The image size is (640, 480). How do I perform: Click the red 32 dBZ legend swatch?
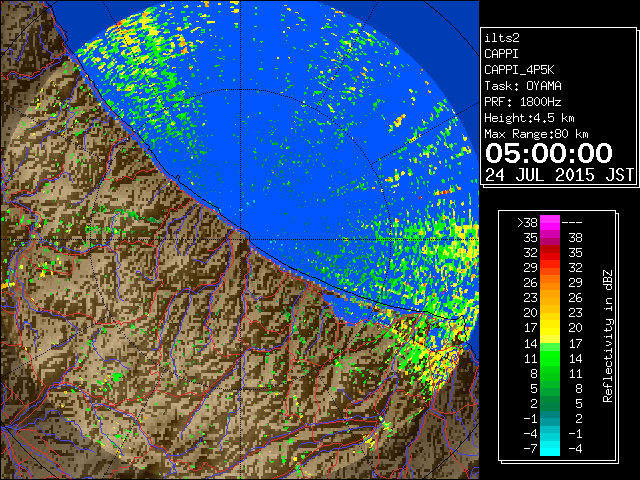(x=550, y=253)
